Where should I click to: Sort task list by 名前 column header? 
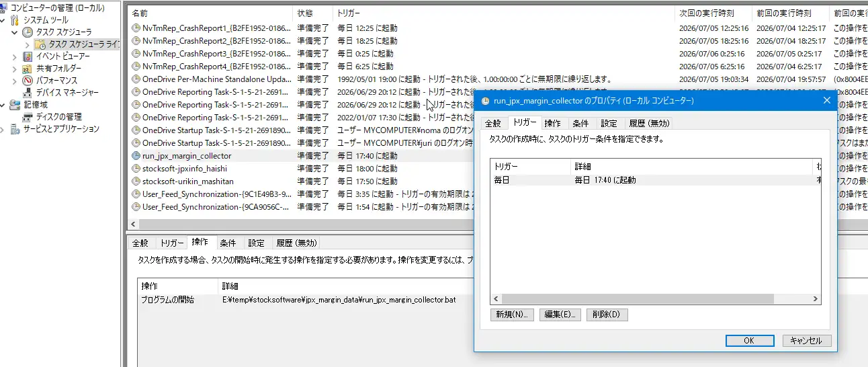click(211, 13)
